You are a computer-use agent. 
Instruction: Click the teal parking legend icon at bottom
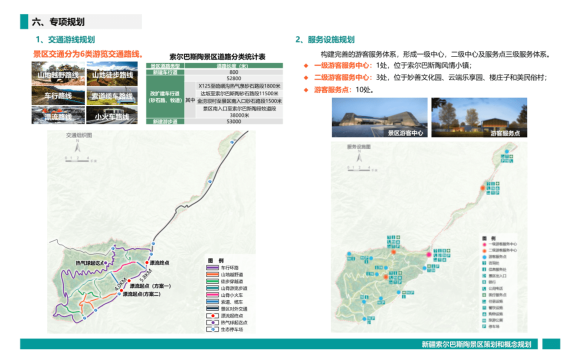point(485,327)
